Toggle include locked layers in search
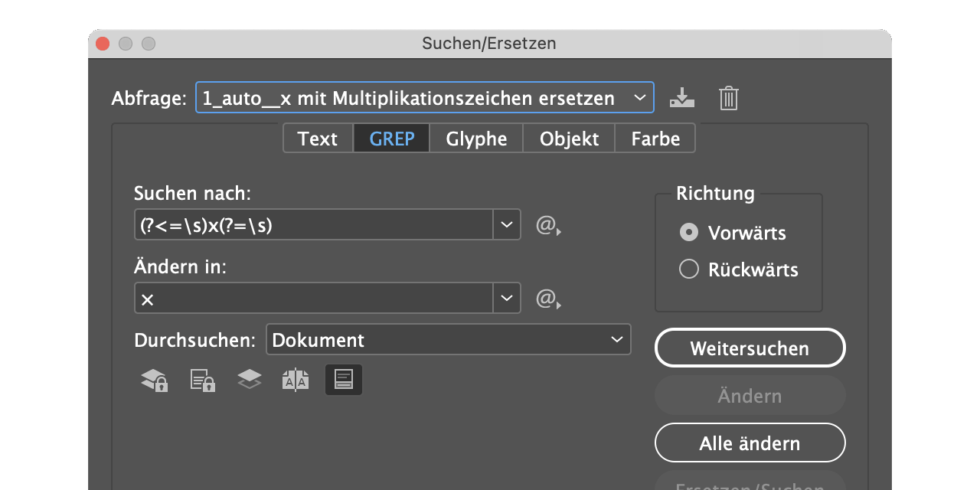 (154, 379)
